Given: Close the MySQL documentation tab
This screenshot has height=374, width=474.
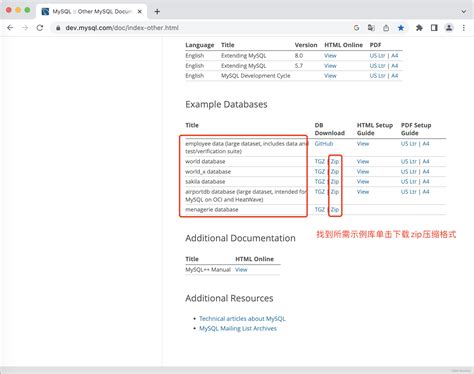Looking at the screenshot, I should (x=140, y=12).
